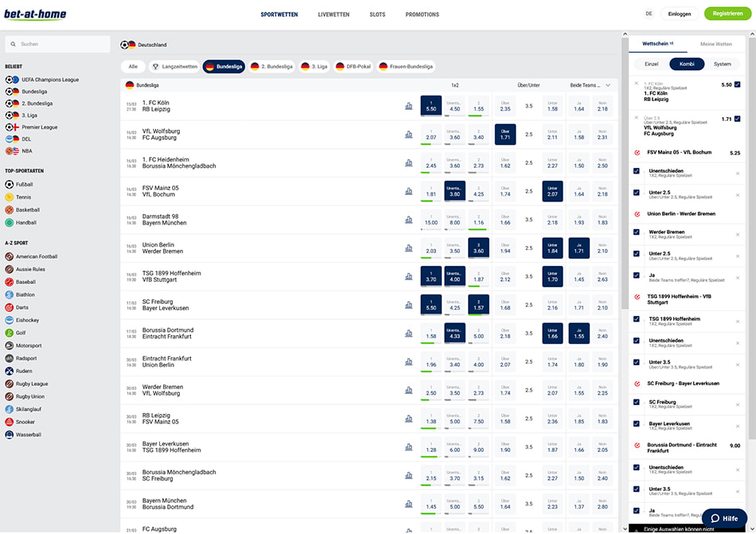Filter by 2. Bundesliga chip
This screenshot has width=756, height=534.
coord(272,67)
